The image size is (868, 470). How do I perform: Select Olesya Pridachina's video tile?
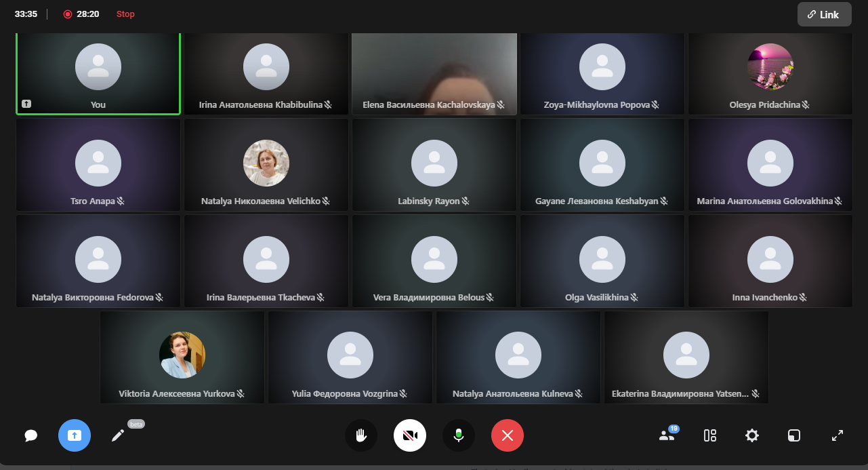point(770,73)
